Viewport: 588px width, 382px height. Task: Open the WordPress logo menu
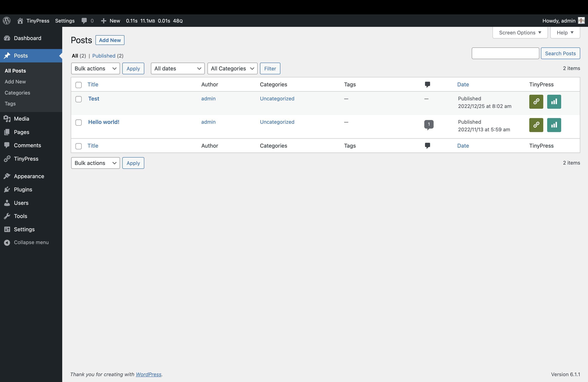point(7,21)
